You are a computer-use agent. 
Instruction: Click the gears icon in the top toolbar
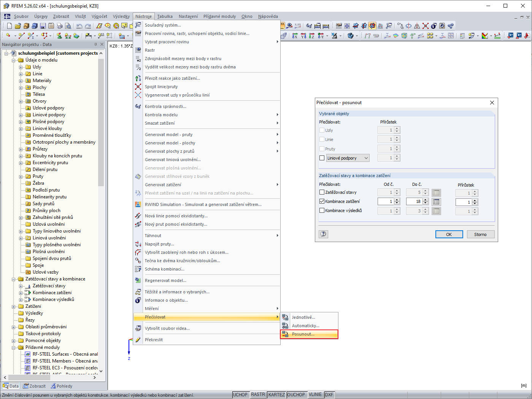[451, 26]
